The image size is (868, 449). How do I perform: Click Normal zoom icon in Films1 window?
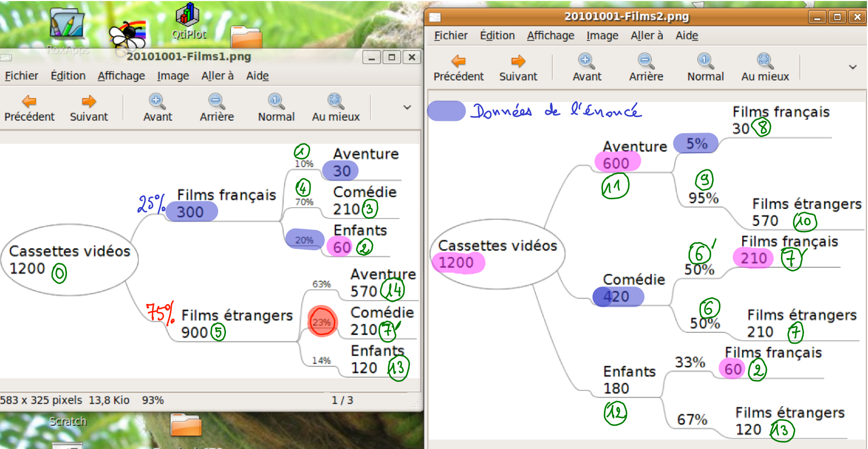click(276, 102)
